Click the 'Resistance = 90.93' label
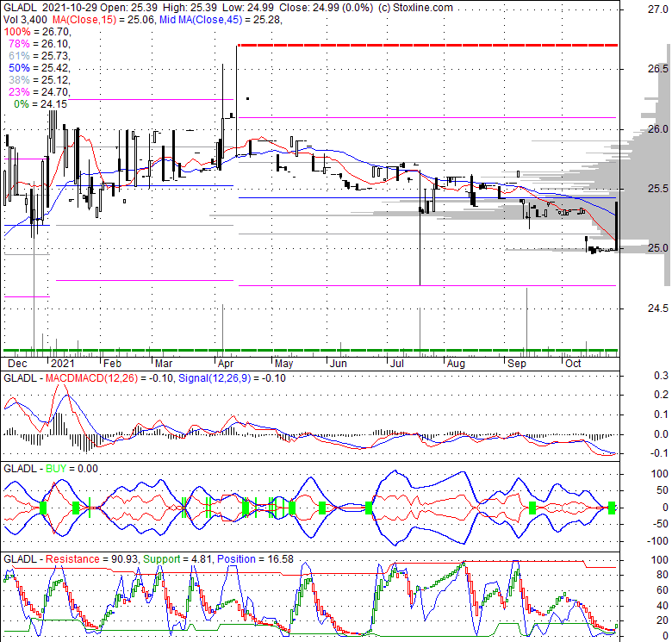The height and width of the screenshot is (642, 672). (91, 559)
